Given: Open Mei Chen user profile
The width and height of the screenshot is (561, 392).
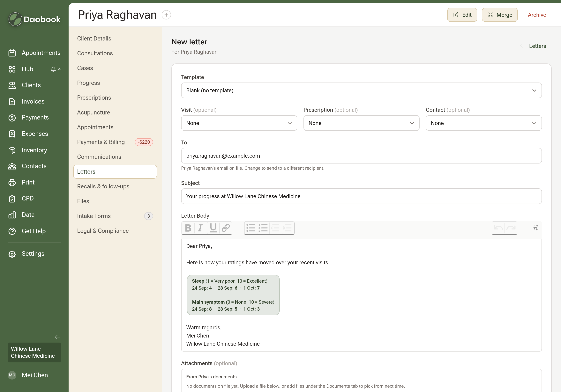Looking at the screenshot, I should point(34,375).
